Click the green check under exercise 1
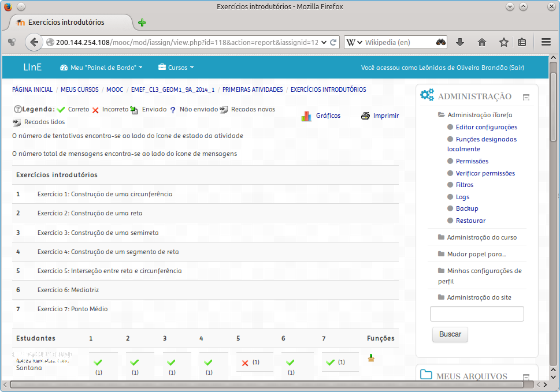The image size is (560, 392). (x=98, y=363)
